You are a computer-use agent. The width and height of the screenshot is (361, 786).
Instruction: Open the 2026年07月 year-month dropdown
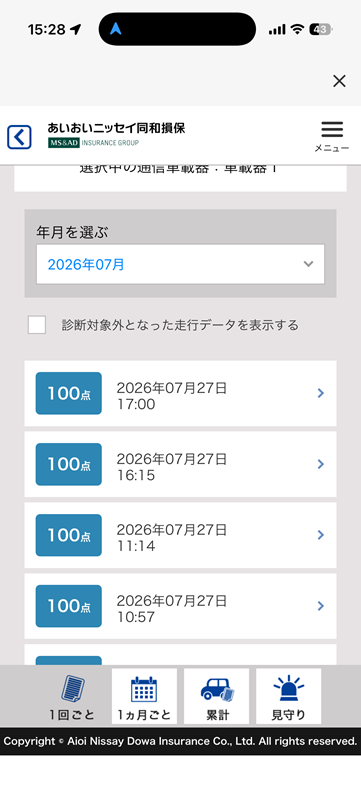coord(180,264)
